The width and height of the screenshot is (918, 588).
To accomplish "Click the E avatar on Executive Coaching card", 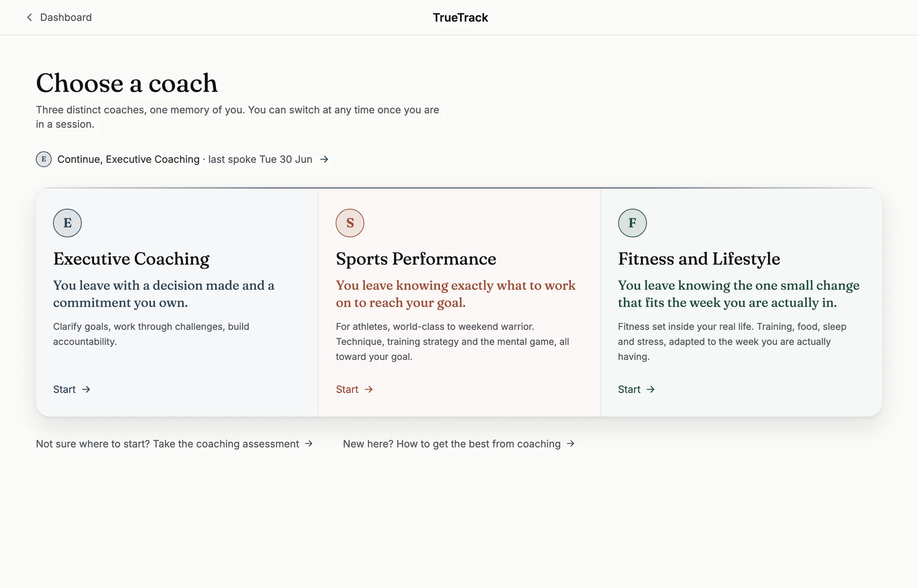I will 68,223.
